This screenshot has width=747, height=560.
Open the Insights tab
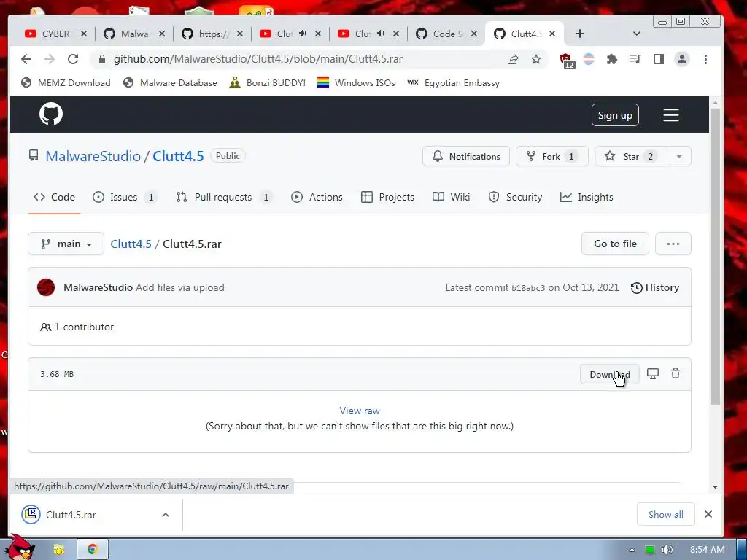pyautogui.click(x=587, y=197)
